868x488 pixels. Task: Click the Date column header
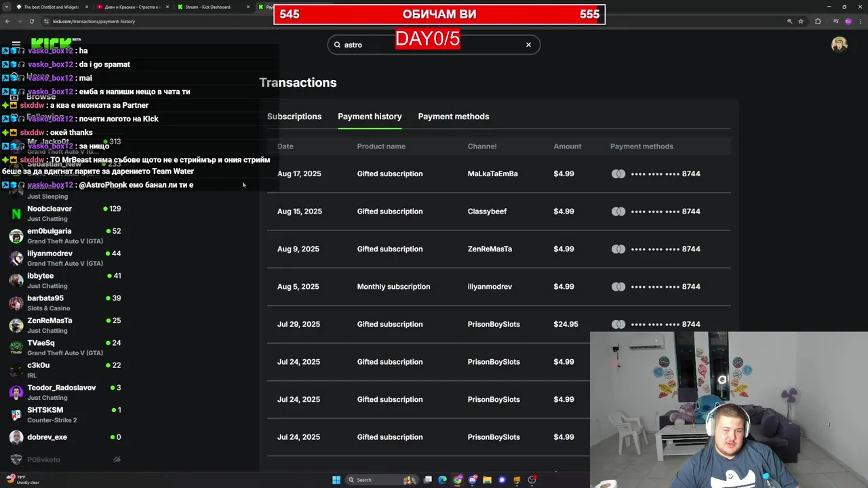285,146
